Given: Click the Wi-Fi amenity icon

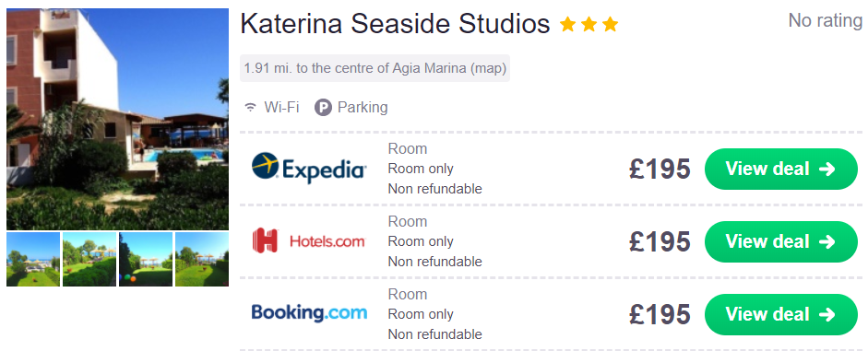Looking at the screenshot, I should 251,107.
